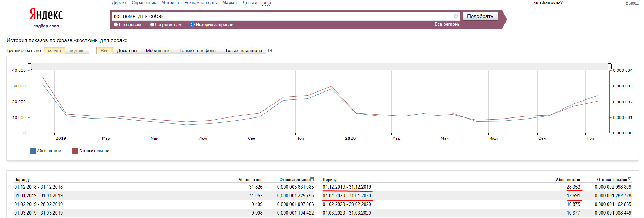Viewport: 644px width, 218px height.
Task: Group the history by неделя
Action: (x=77, y=51)
